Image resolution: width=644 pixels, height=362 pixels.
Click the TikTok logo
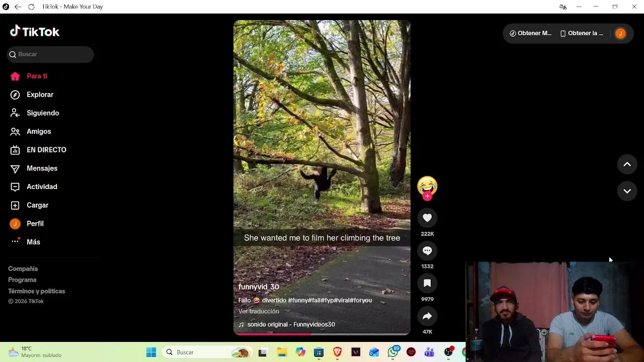[x=34, y=32]
